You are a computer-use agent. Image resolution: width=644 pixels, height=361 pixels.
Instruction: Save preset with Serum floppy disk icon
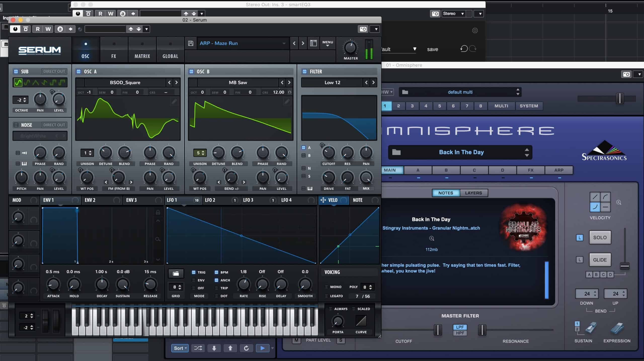tap(191, 43)
